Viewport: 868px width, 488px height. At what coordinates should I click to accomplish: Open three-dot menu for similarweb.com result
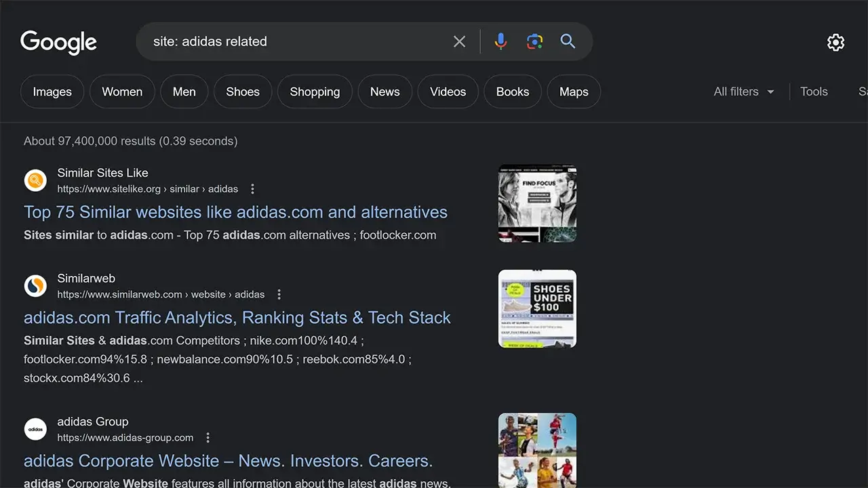279,295
